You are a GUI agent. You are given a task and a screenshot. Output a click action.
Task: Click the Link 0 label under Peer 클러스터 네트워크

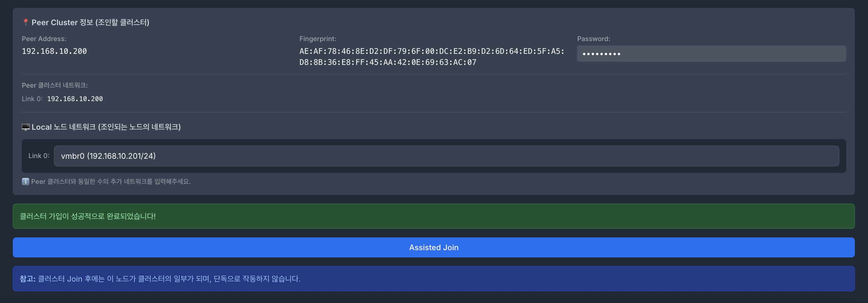pyautogui.click(x=32, y=99)
